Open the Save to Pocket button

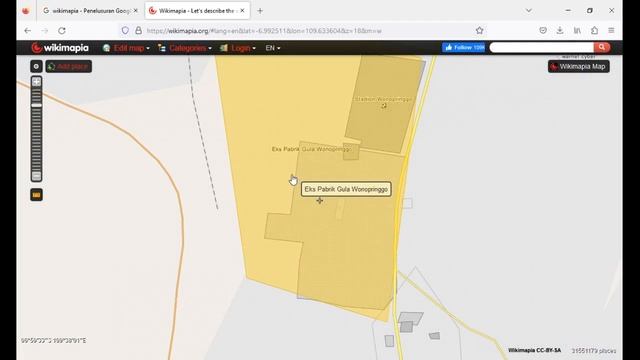point(543,31)
